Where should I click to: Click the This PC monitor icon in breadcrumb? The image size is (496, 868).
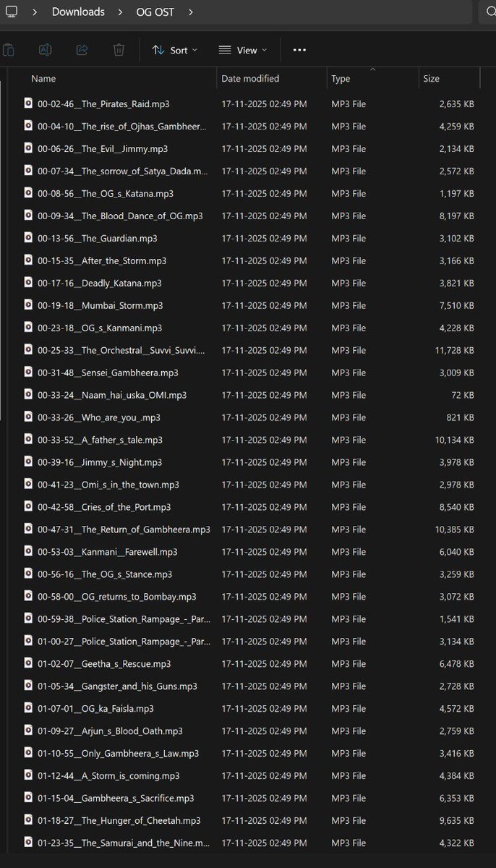coord(11,12)
